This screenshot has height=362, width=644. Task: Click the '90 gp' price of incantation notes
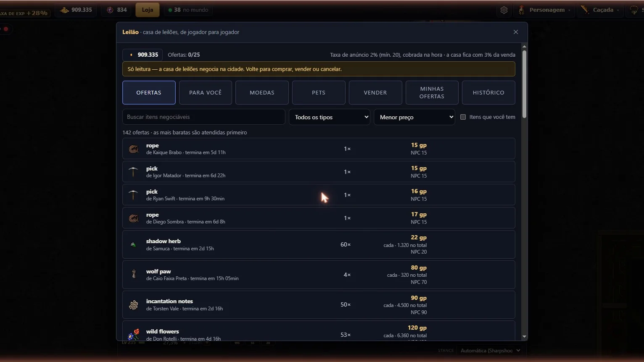419,298
